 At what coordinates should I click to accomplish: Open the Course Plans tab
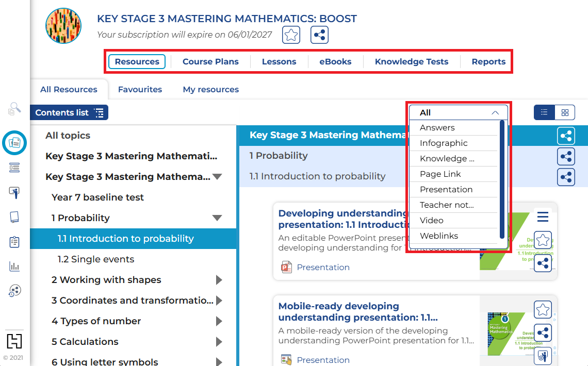210,61
